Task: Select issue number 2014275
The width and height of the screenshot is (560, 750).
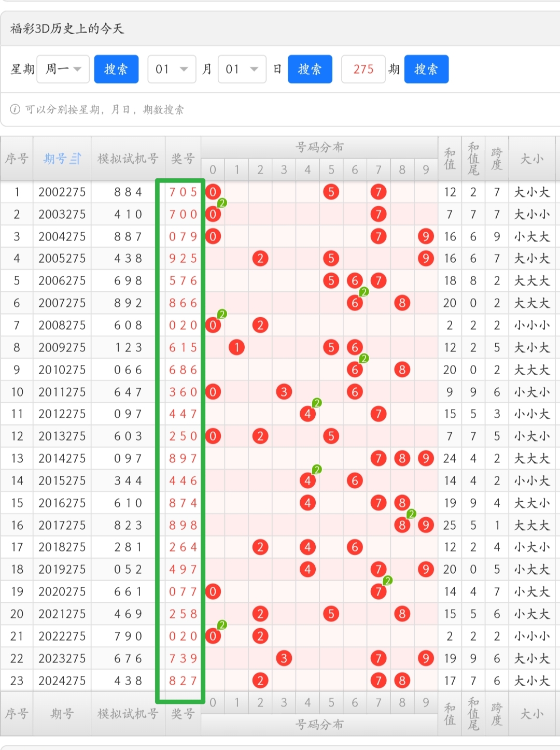Action: (x=62, y=459)
